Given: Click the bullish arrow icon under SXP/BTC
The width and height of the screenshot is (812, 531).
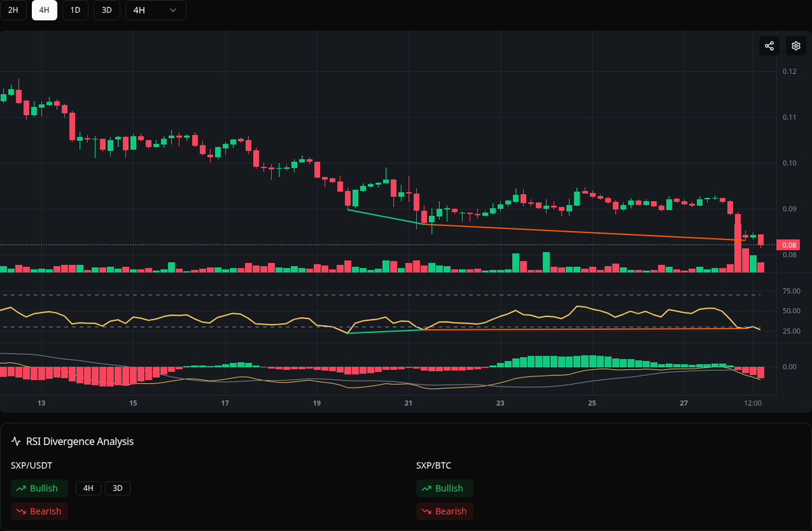Looking at the screenshot, I should pyautogui.click(x=426, y=488).
